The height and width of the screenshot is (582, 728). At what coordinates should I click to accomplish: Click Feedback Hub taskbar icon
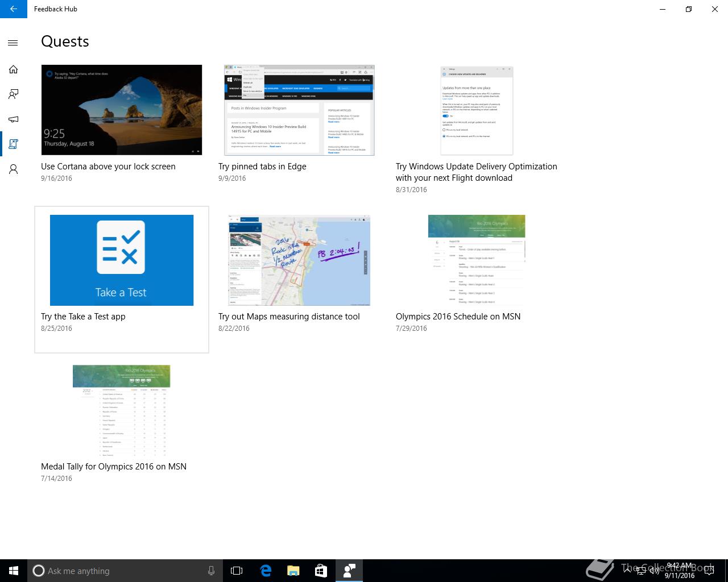pos(349,571)
